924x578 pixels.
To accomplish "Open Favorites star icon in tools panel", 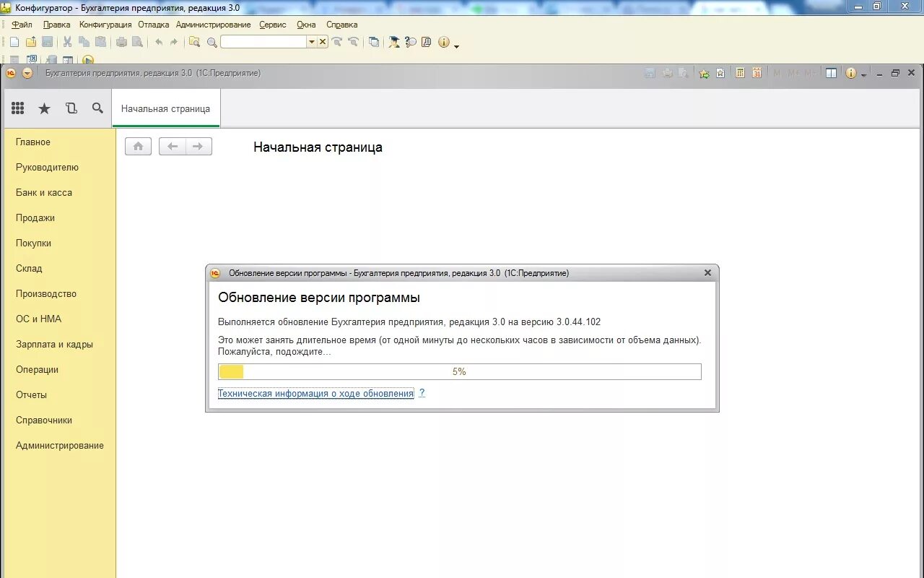I will [x=44, y=108].
